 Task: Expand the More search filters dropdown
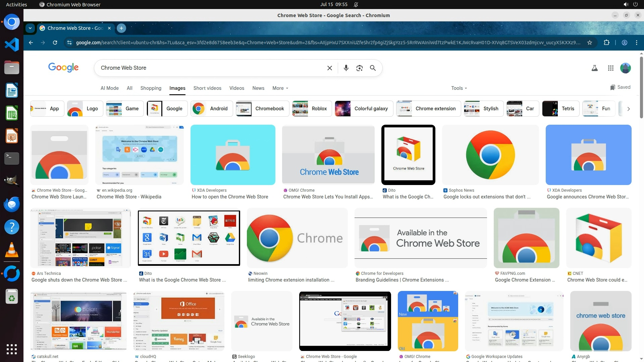coord(280,88)
